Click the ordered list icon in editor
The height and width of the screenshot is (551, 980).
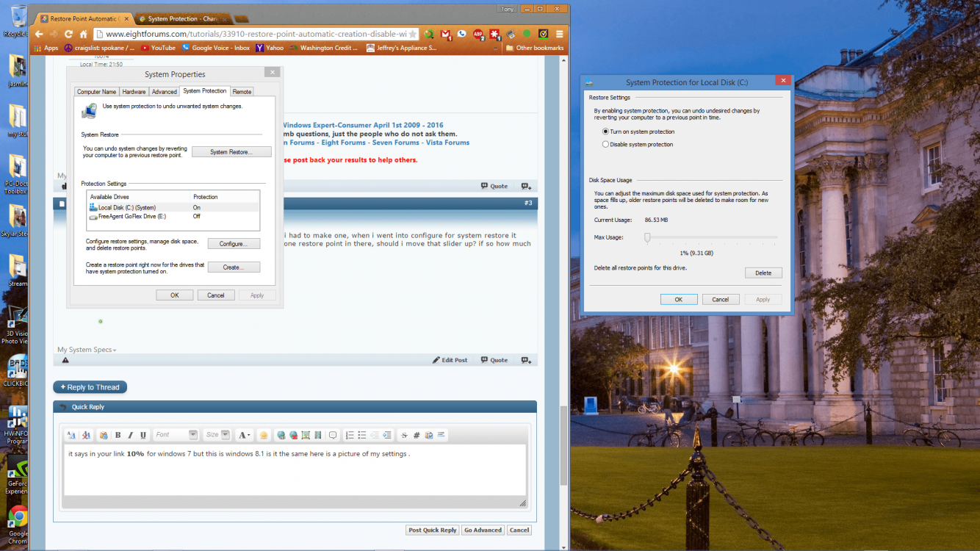pyautogui.click(x=350, y=435)
